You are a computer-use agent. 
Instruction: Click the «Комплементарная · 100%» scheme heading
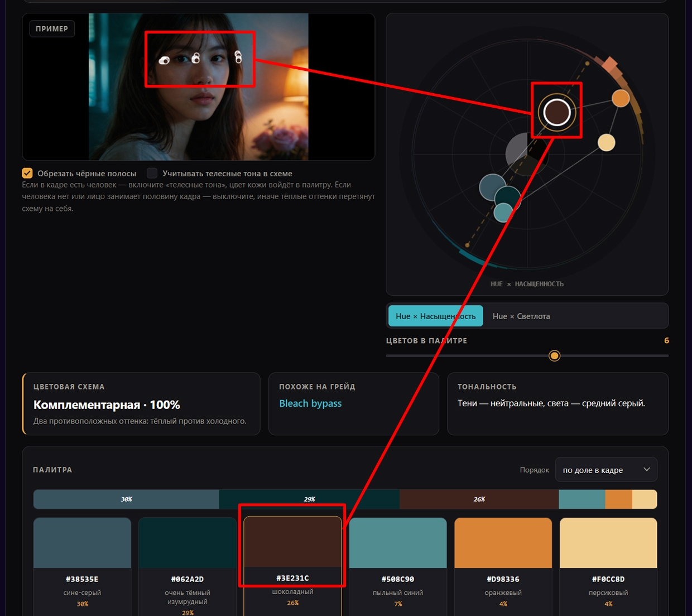coord(107,405)
